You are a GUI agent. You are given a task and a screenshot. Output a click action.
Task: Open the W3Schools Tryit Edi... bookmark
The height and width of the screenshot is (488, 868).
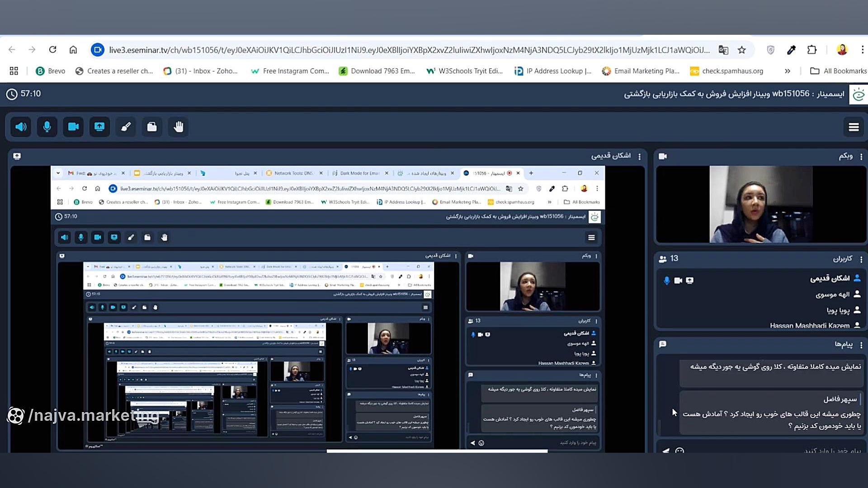pyautogui.click(x=464, y=71)
